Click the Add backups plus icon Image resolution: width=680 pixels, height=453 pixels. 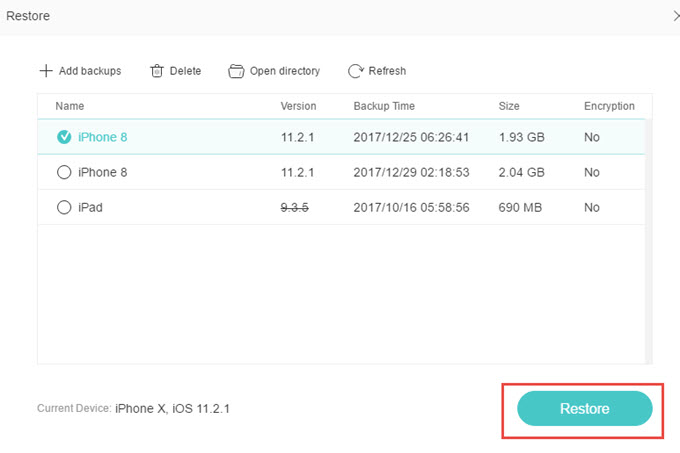(45, 71)
